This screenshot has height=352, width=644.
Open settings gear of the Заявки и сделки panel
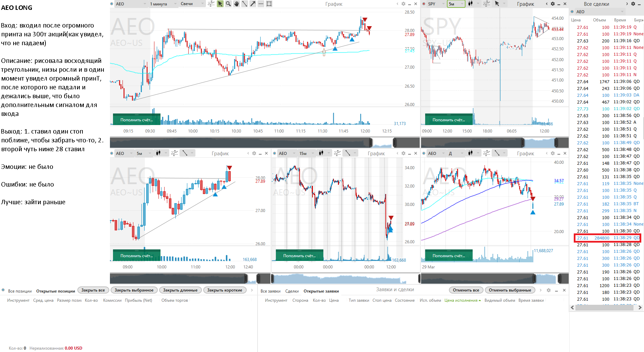(x=549, y=290)
